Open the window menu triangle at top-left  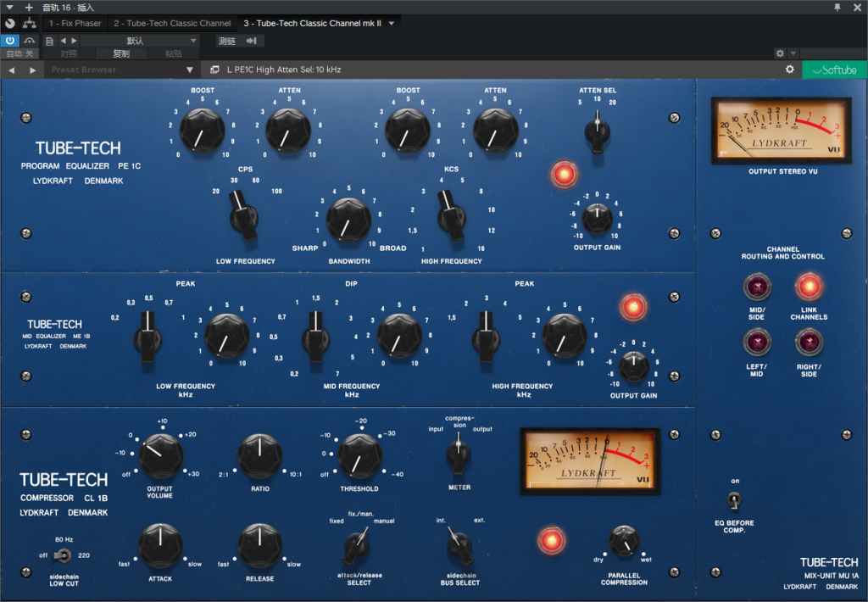[9, 7]
